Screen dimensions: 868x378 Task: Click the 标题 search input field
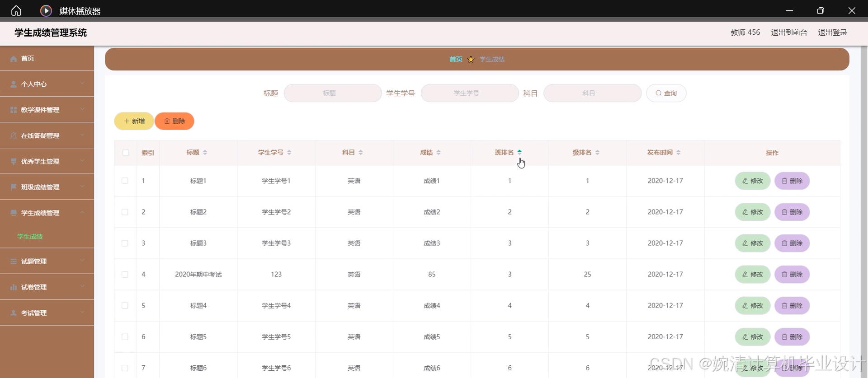click(x=333, y=93)
